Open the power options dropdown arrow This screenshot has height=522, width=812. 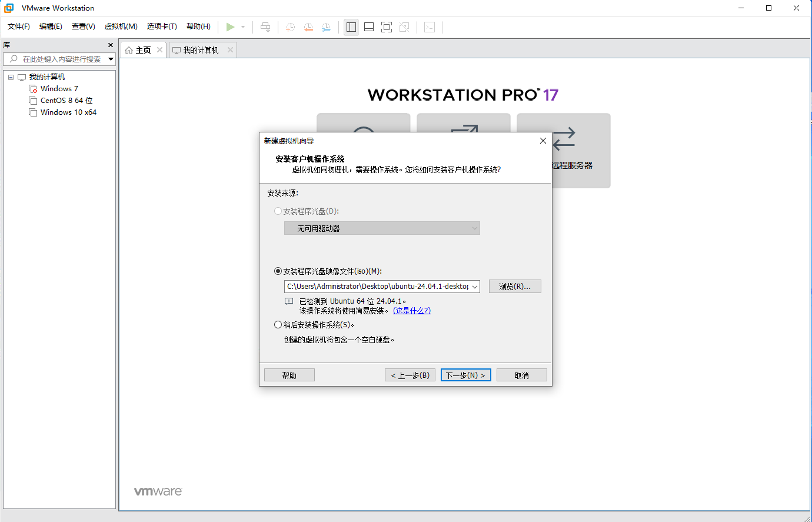click(x=243, y=27)
